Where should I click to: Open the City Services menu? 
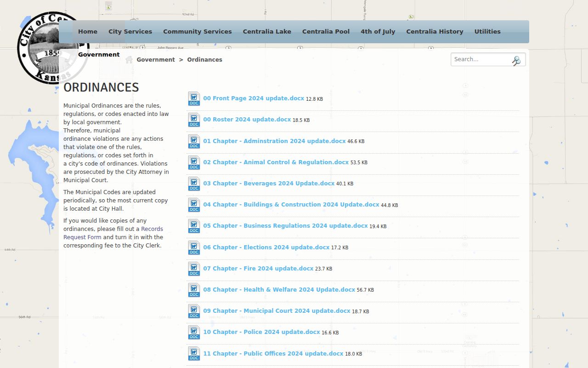130,32
